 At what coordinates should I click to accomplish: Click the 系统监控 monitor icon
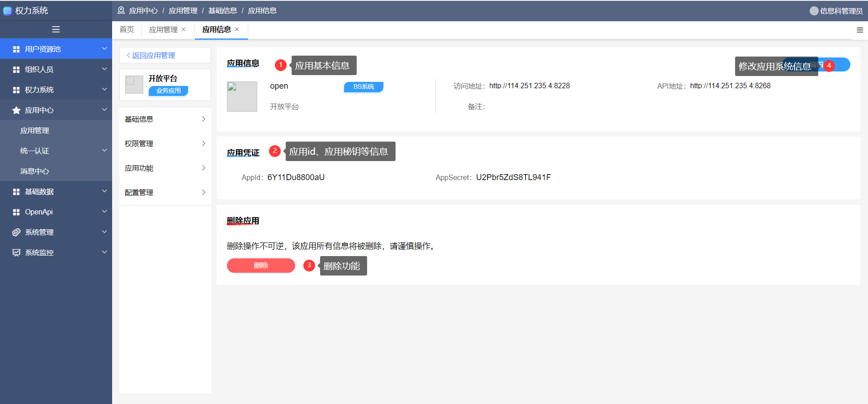pos(16,252)
